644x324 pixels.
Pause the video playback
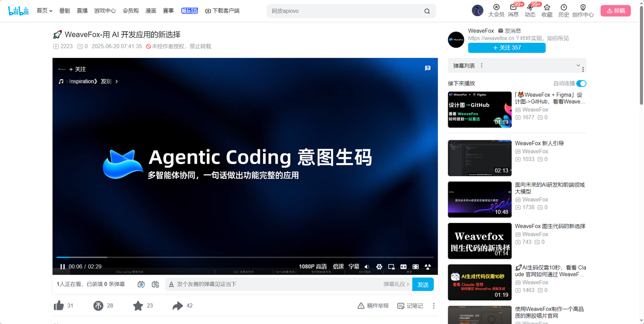click(x=62, y=267)
